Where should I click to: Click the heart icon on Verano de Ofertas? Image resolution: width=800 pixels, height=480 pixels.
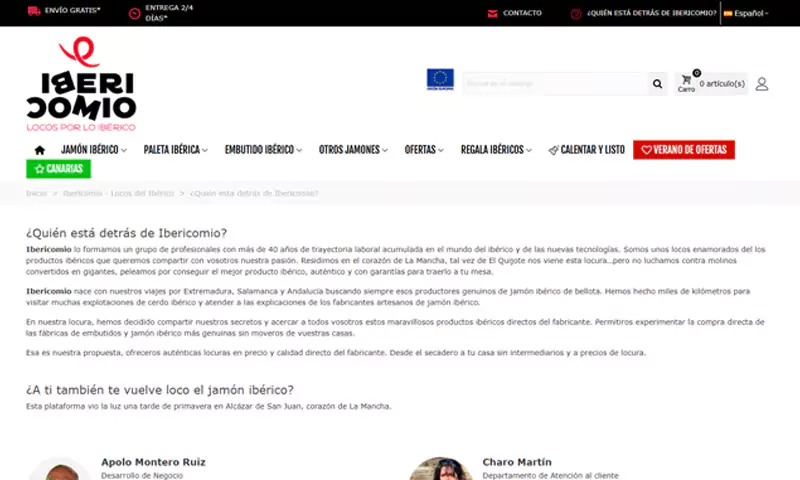point(646,150)
